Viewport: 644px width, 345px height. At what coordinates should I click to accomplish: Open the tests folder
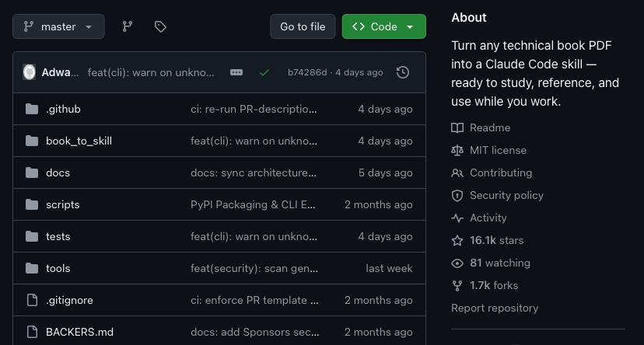58,237
